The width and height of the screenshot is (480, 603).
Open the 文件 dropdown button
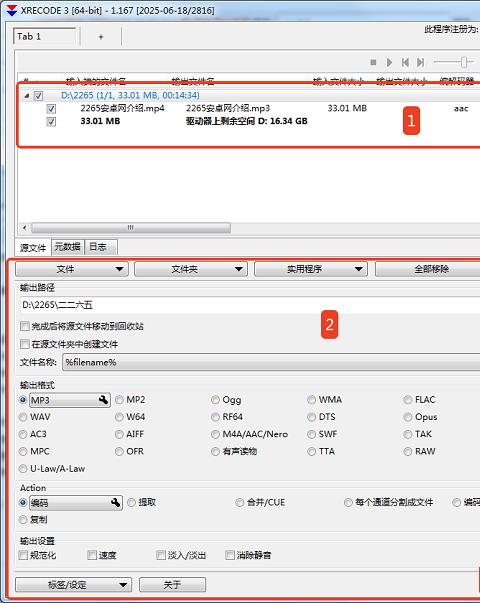(x=72, y=269)
